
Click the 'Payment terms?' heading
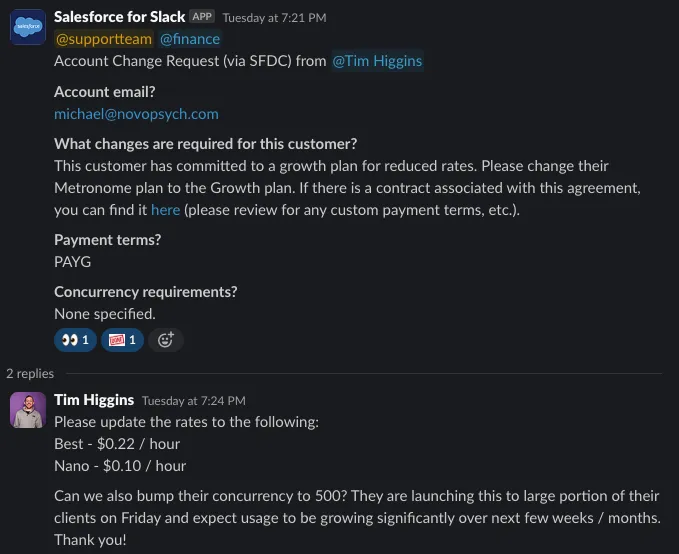tap(107, 240)
